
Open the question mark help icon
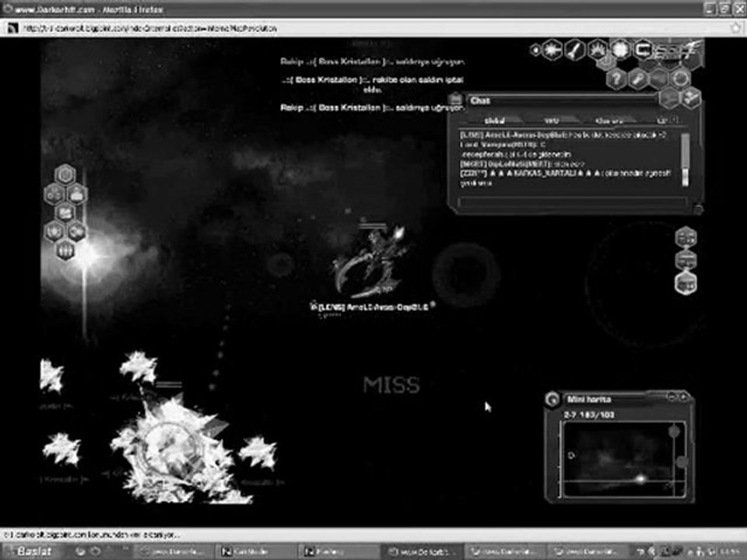tap(616, 78)
